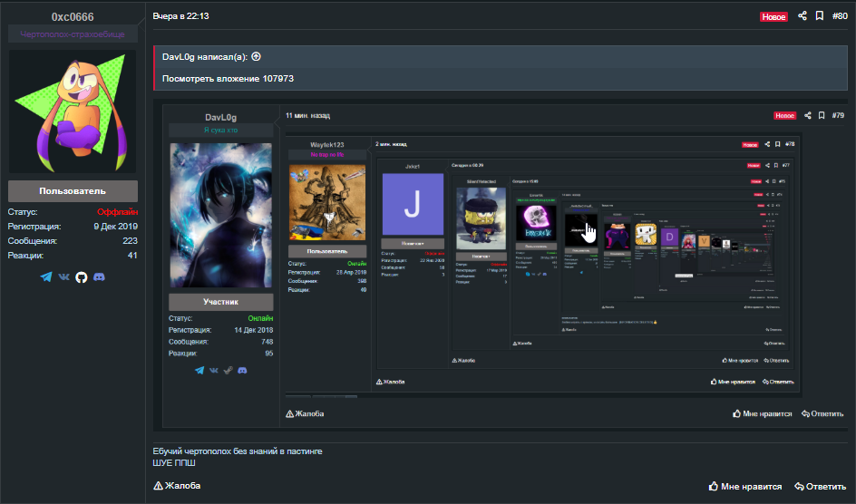Click the share icon on post #80
Image resolution: width=856 pixels, height=504 pixels.
802,16
